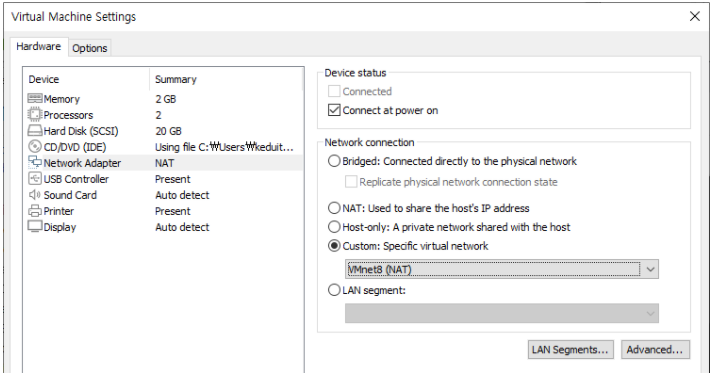Enable the Connected checkbox
Image resolution: width=710 pixels, height=373 pixels.
pos(334,91)
